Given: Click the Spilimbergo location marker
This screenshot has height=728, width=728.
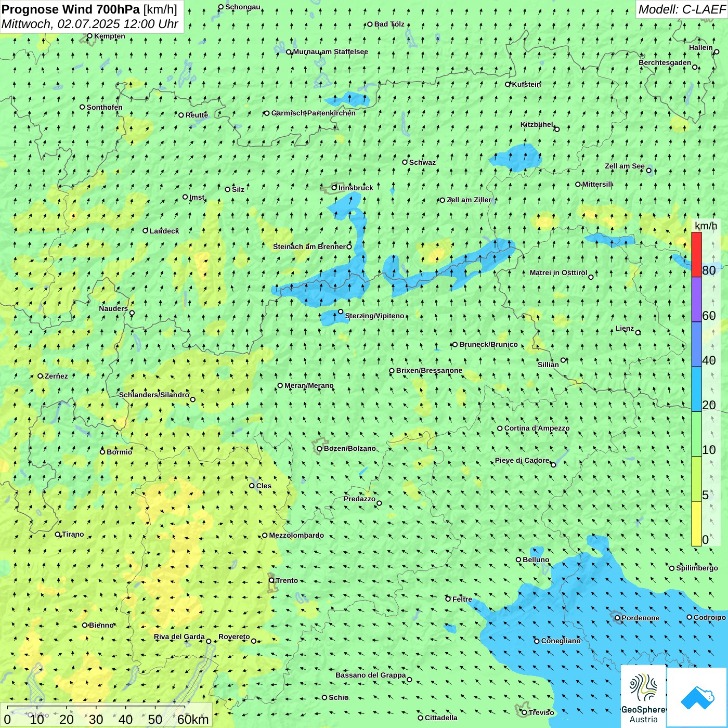Looking at the screenshot, I should point(672,568).
